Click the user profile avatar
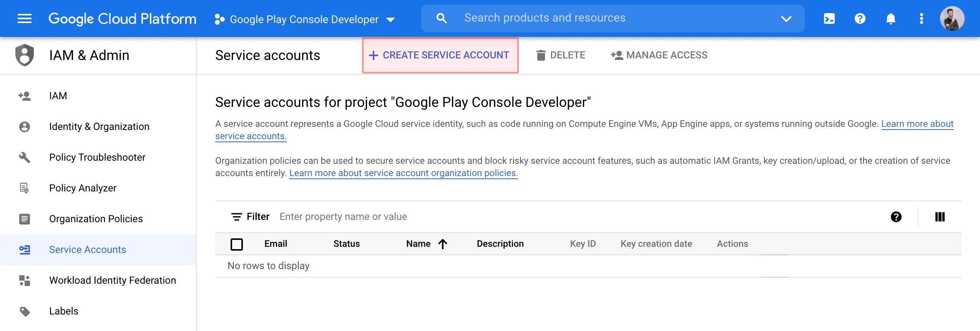 coord(952,18)
